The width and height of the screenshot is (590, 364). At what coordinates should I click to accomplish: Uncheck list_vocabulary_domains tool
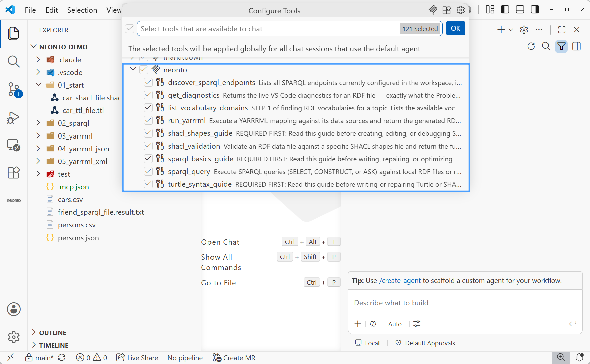tap(148, 108)
